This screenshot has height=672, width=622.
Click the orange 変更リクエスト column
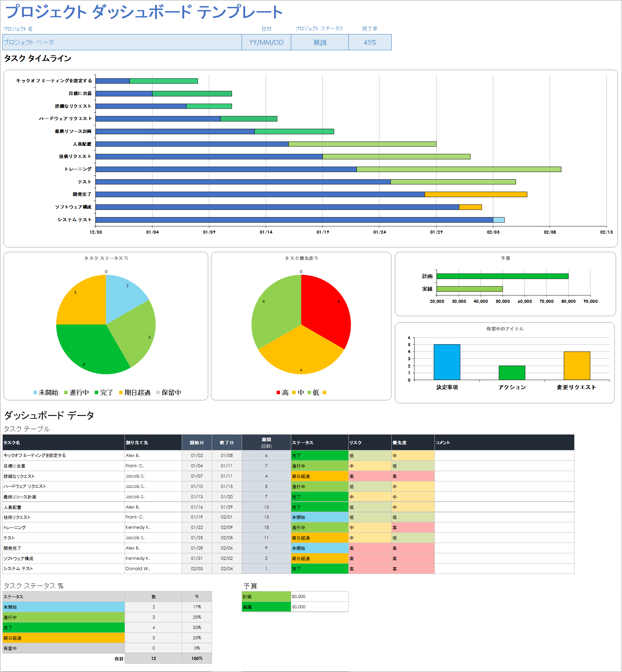pyautogui.click(x=577, y=366)
